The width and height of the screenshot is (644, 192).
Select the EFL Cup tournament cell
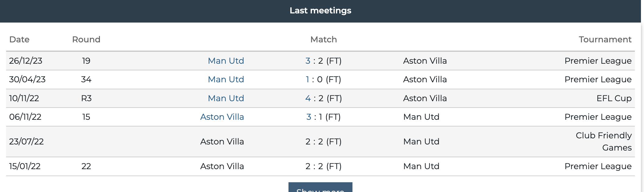(x=614, y=98)
